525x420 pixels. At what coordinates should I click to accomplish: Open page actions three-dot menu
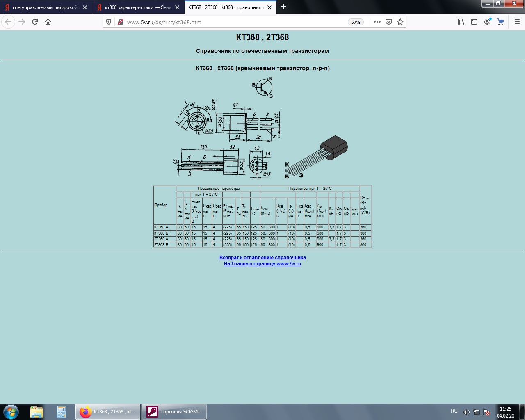point(377,22)
